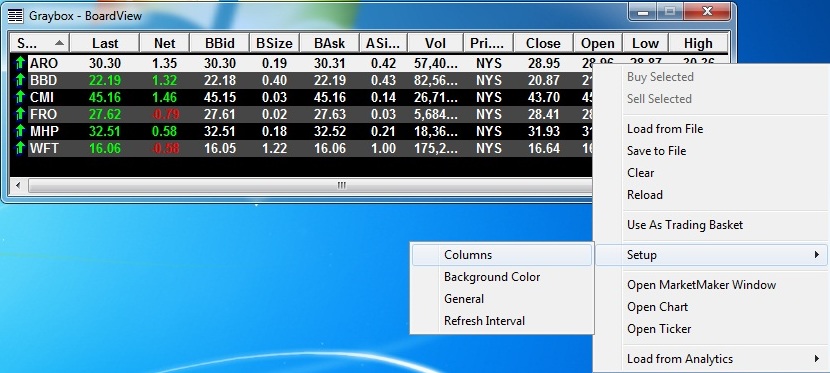Viewport: 830px width, 373px height.
Task: Click the High column header
Action: coord(698,43)
